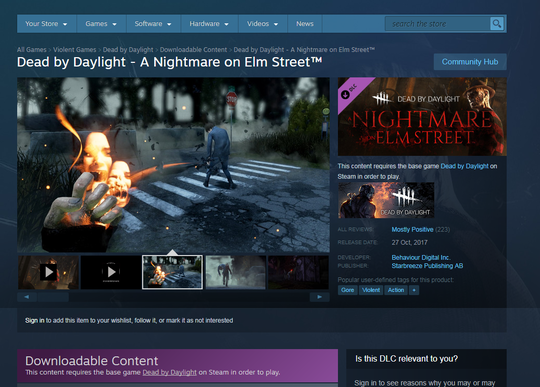Open the Videos dropdown
540x387 pixels.
[x=262, y=24]
